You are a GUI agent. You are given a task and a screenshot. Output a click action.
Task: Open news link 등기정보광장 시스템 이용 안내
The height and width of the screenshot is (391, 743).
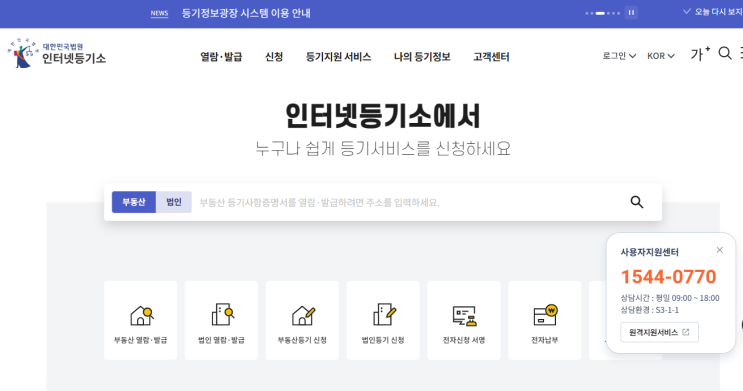point(246,13)
